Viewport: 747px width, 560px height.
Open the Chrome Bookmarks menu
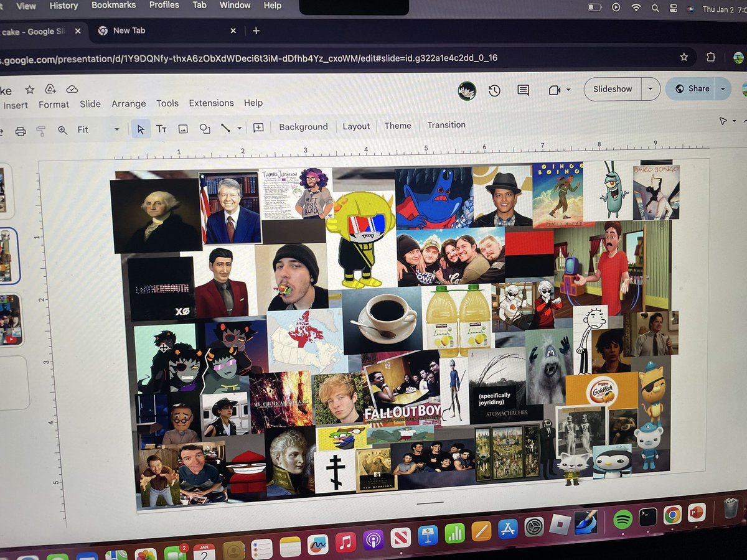tap(114, 5)
